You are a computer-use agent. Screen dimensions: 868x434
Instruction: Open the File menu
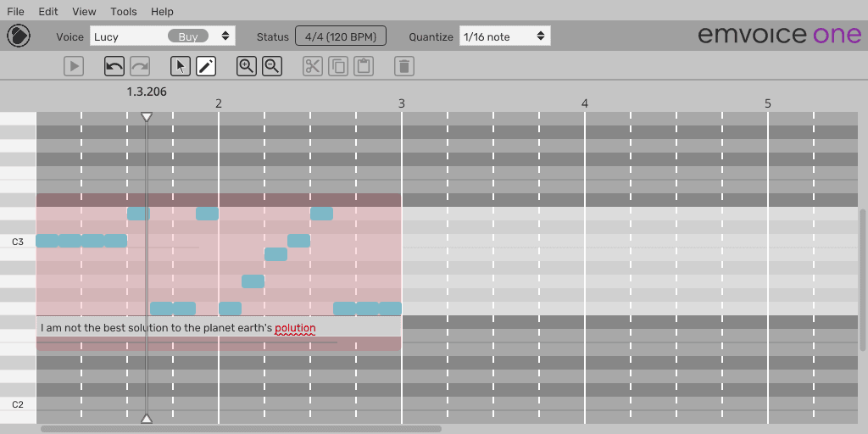15,11
